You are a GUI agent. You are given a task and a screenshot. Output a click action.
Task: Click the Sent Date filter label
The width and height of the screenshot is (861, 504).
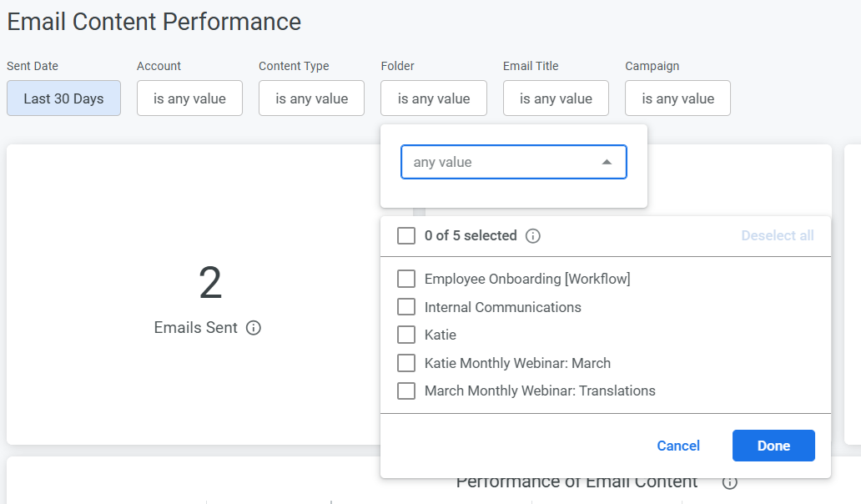(x=33, y=66)
